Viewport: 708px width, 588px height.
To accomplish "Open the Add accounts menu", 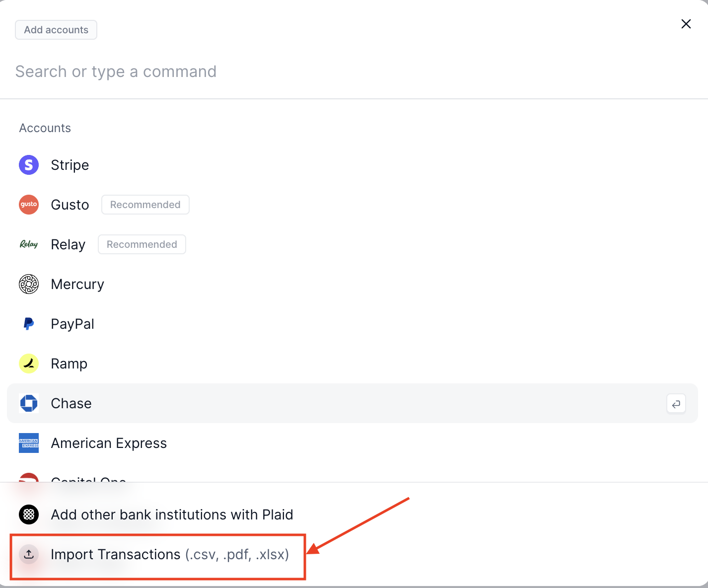I will coord(56,30).
